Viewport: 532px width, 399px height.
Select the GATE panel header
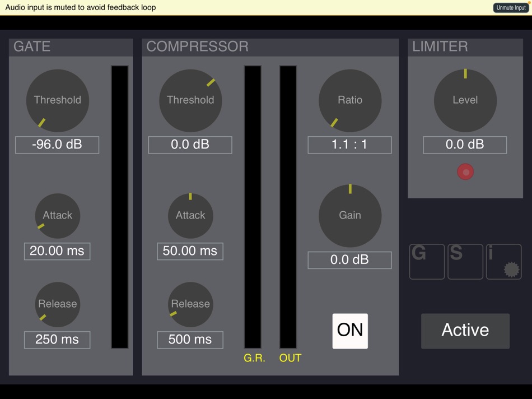[x=31, y=47]
